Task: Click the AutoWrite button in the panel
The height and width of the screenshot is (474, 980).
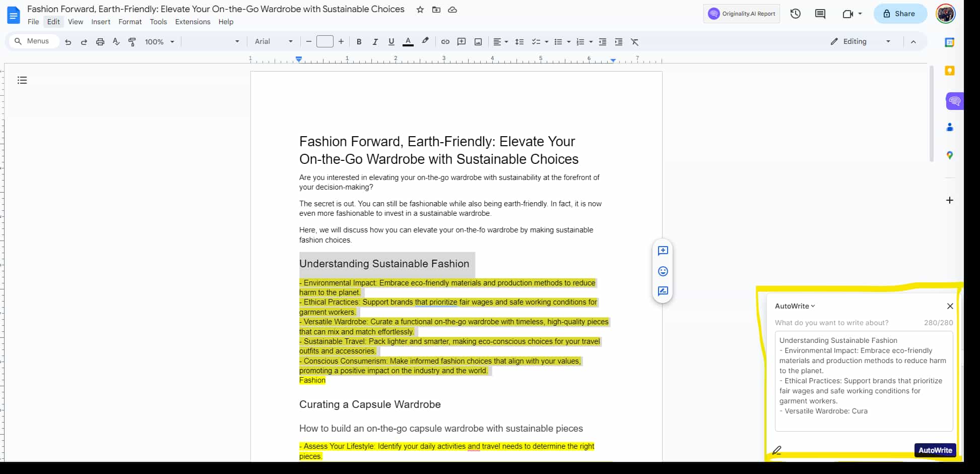Action: pyautogui.click(x=935, y=450)
